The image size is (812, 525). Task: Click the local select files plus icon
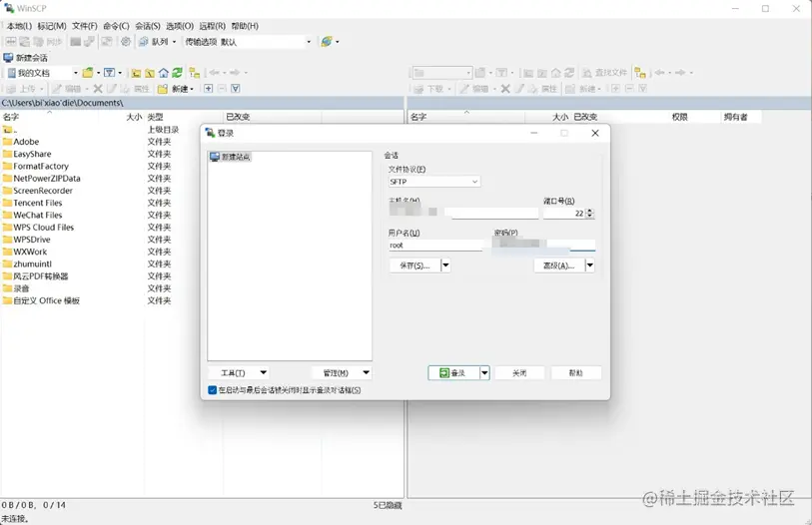[x=208, y=89]
